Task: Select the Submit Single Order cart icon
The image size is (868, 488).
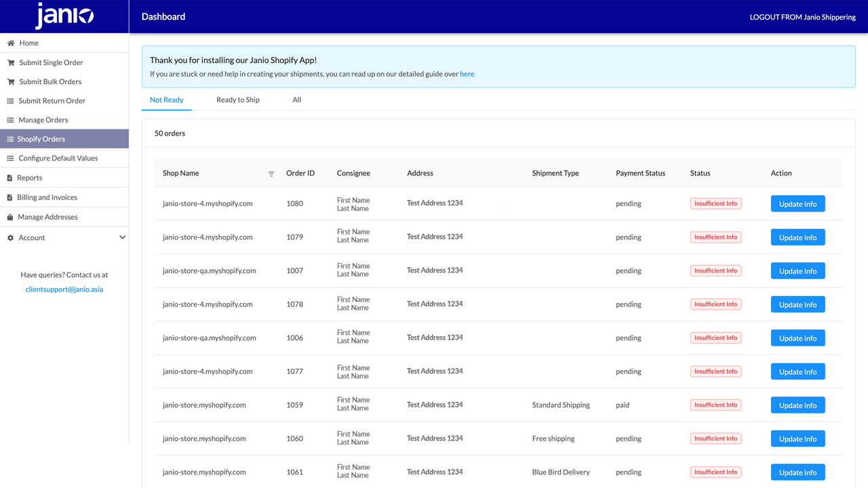Action: (11, 62)
